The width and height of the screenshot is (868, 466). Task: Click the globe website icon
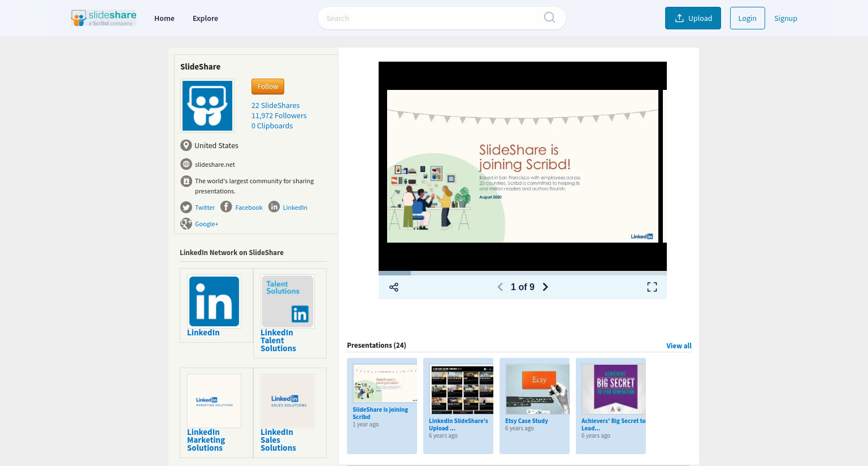(x=186, y=164)
